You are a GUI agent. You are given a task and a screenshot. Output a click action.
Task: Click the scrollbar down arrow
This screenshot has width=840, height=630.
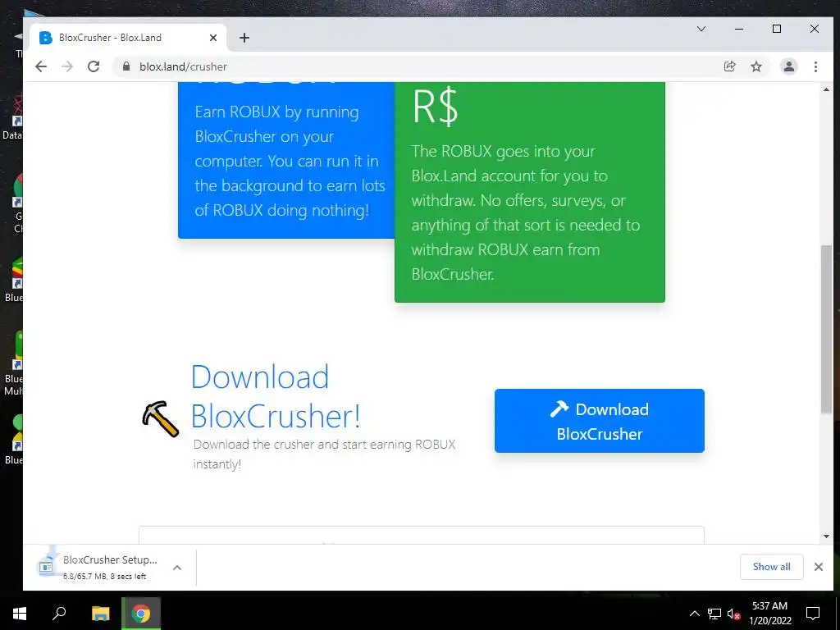(826, 536)
